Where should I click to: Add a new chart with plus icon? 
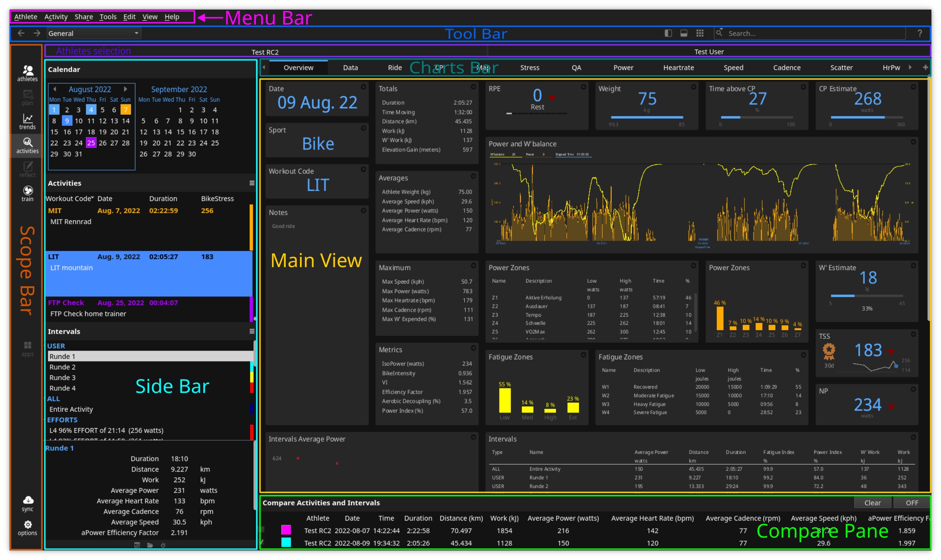pyautogui.click(x=925, y=67)
